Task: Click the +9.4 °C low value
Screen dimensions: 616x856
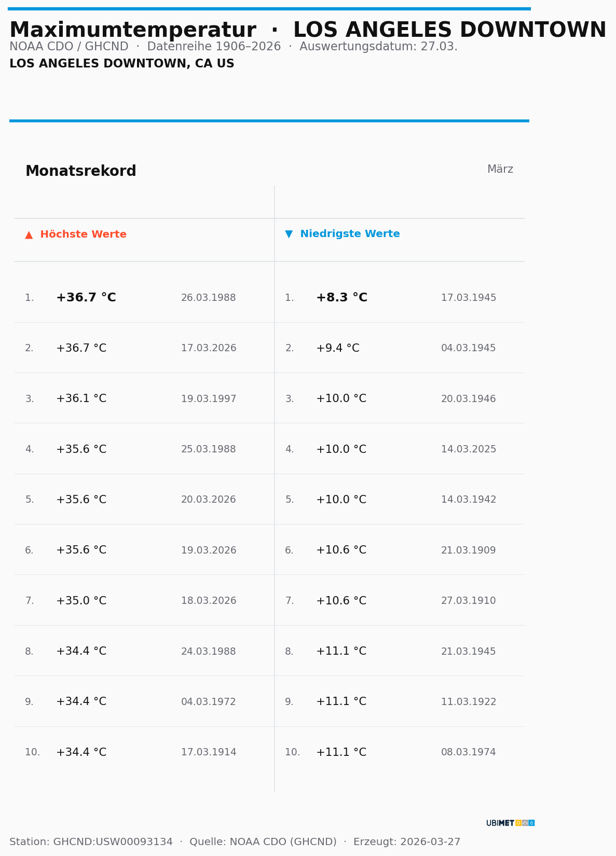Action: click(x=337, y=348)
